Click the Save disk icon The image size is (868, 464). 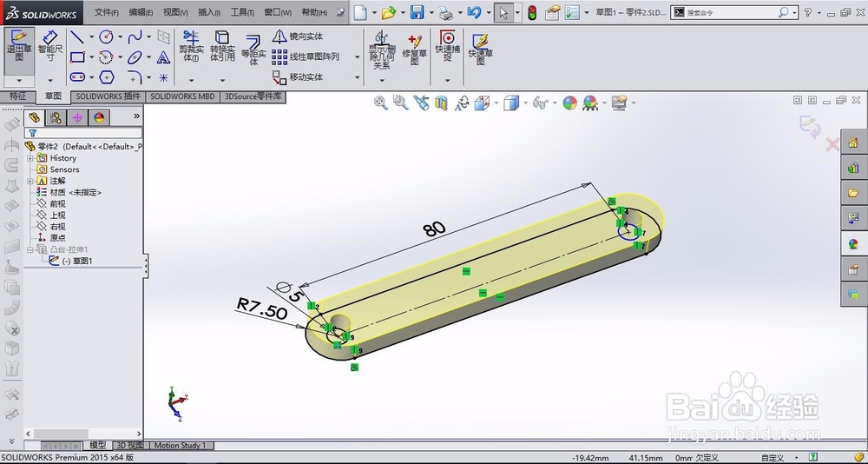pos(417,12)
